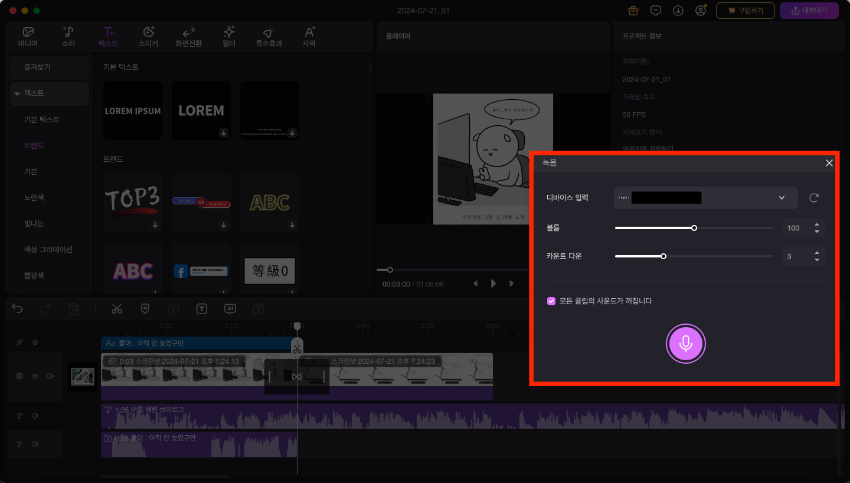Image resolution: width=850 pixels, height=483 pixels.
Task: Choose the 等級0 text preset
Action: (x=269, y=268)
